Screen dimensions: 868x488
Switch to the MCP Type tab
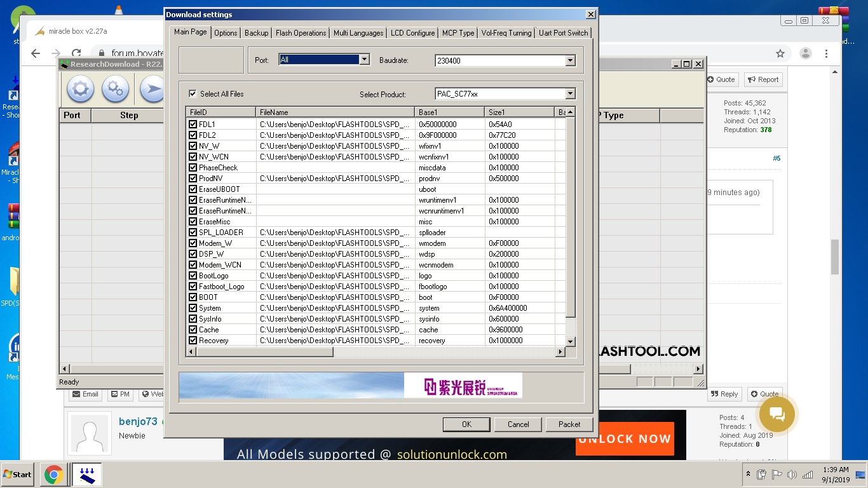click(458, 33)
